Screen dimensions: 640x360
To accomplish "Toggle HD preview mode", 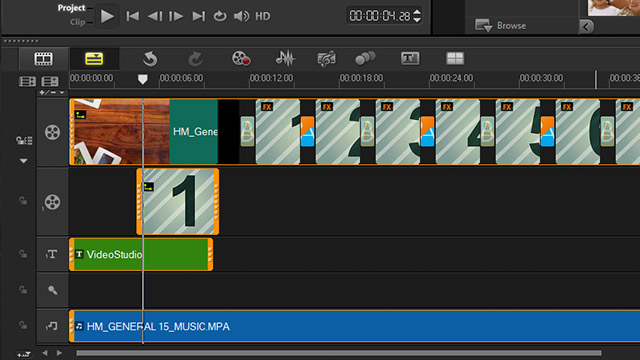I will click(x=262, y=16).
